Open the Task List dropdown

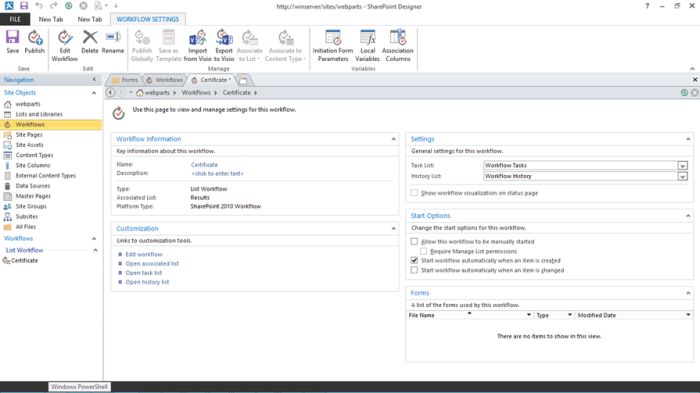(682, 165)
